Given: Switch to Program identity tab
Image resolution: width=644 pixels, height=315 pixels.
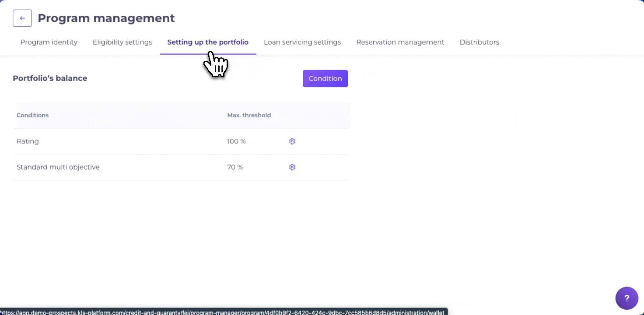Looking at the screenshot, I should click(x=49, y=42).
